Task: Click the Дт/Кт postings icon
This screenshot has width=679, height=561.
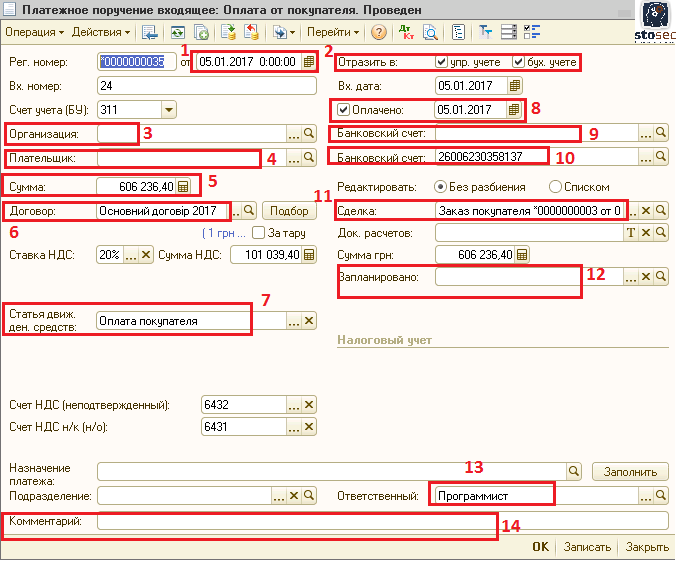Action: pyautogui.click(x=406, y=32)
